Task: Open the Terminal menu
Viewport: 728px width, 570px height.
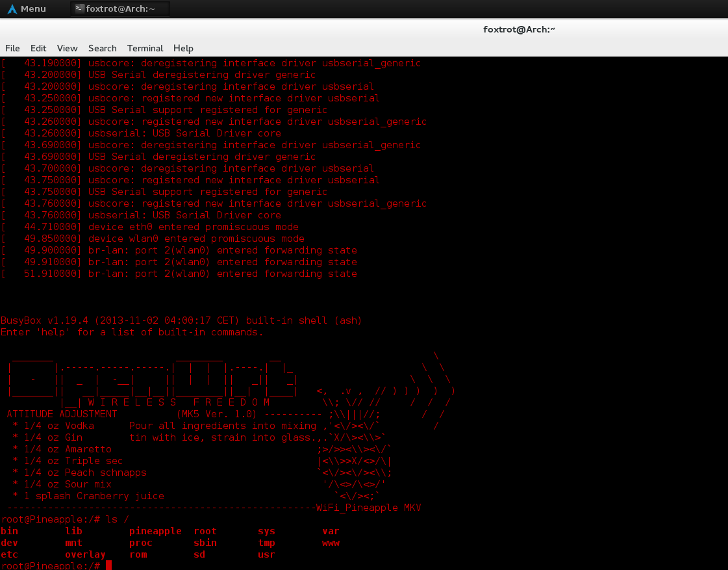Action: pyautogui.click(x=145, y=48)
